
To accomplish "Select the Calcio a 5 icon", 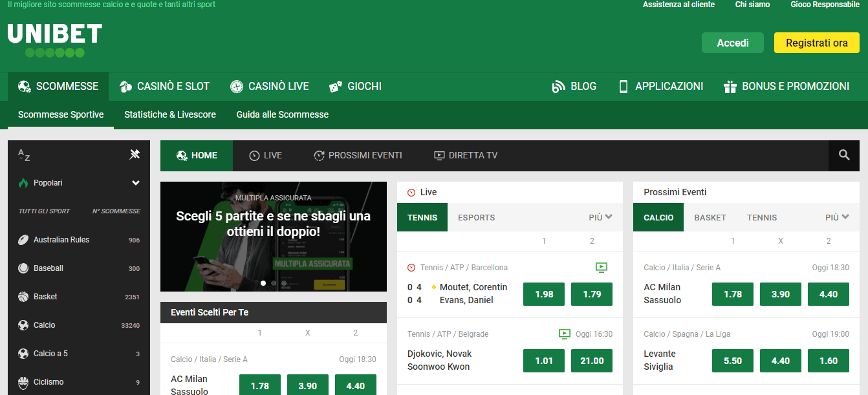I will 23,354.
